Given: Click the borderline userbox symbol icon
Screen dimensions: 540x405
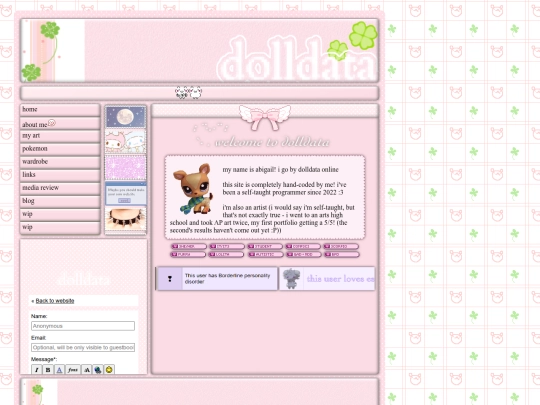Looking at the screenshot, I should (170, 279).
